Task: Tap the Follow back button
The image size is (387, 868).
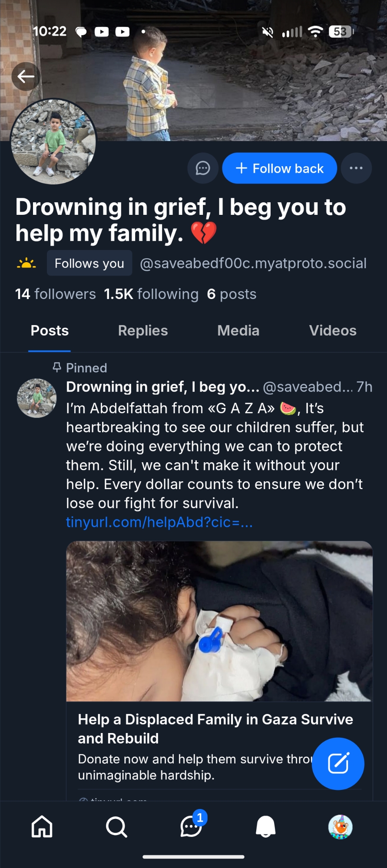Action: [279, 168]
